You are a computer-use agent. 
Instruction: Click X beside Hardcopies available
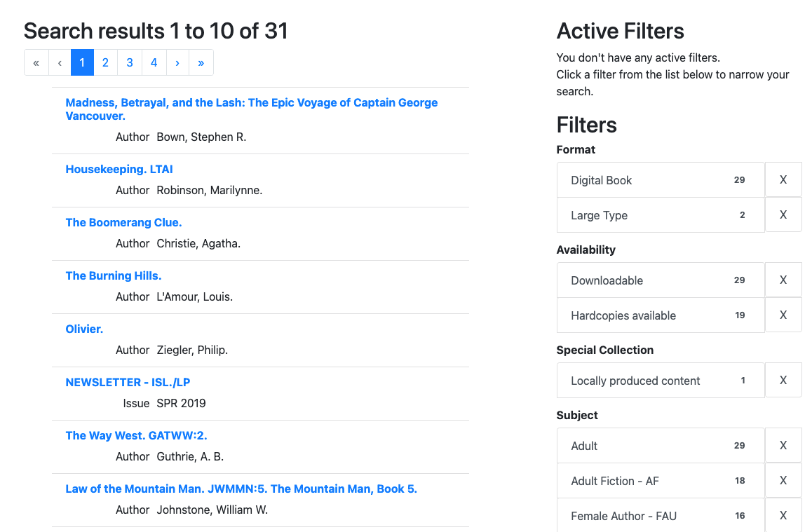click(x=783, y=315)
